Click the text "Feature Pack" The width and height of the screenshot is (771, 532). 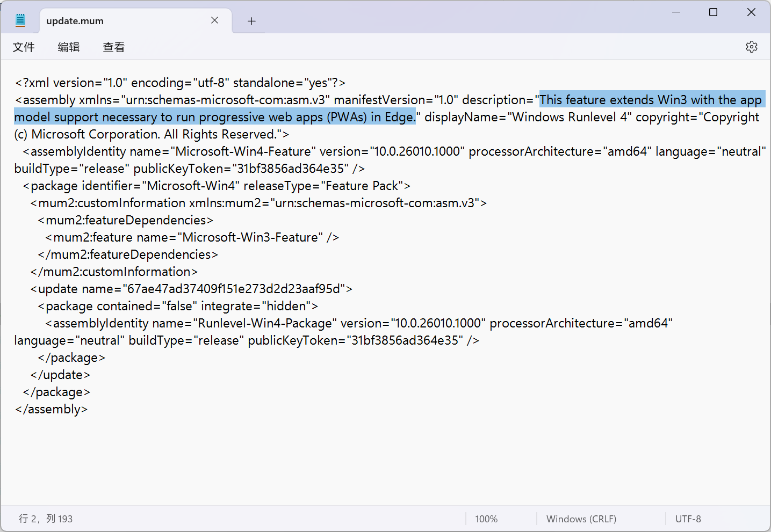pos(362,186)
